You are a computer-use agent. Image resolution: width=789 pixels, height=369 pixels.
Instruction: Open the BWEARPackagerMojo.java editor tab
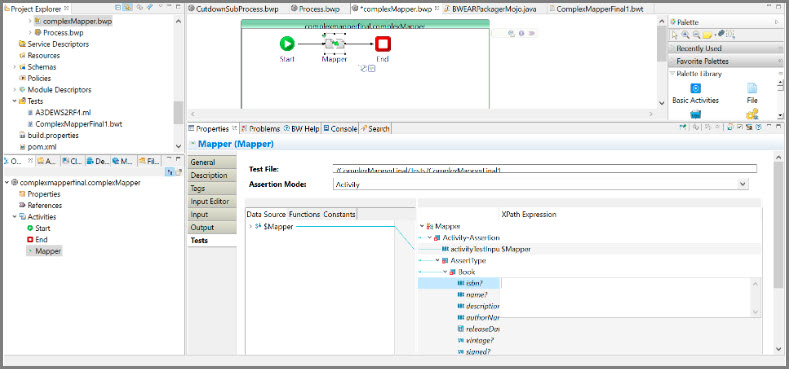point(490,9)
